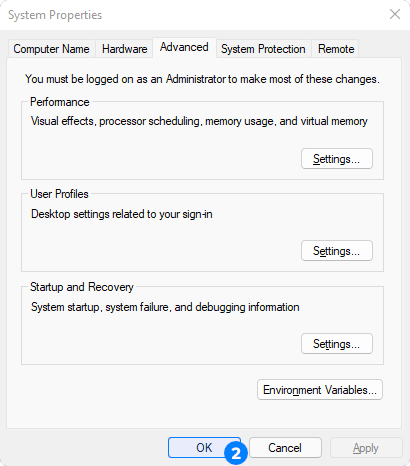Open the Environment Variables dialog
The height and width of the screenshot is (466, 410).
tap(320, 390)
